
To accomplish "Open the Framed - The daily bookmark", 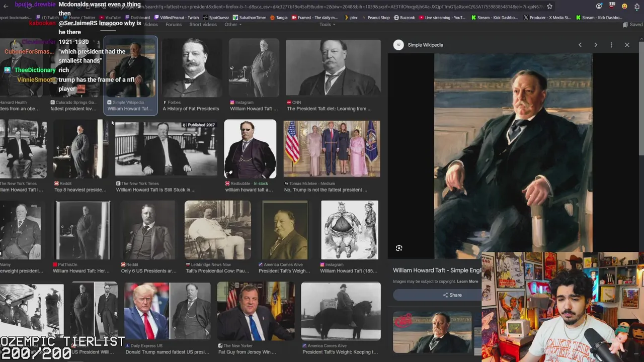I will pos(315,18).
